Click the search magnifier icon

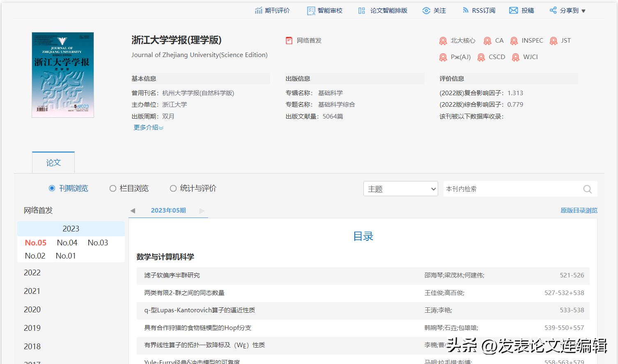tap(588, 189)
